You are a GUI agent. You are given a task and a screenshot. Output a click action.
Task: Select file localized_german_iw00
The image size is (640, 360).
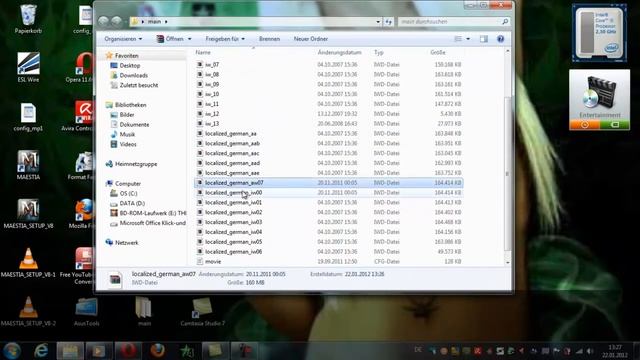(329, 193)
